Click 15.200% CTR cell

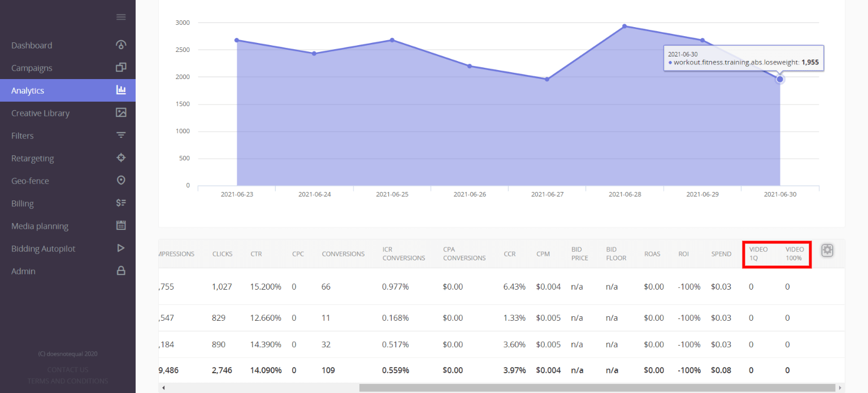click(x=266, y=287)
